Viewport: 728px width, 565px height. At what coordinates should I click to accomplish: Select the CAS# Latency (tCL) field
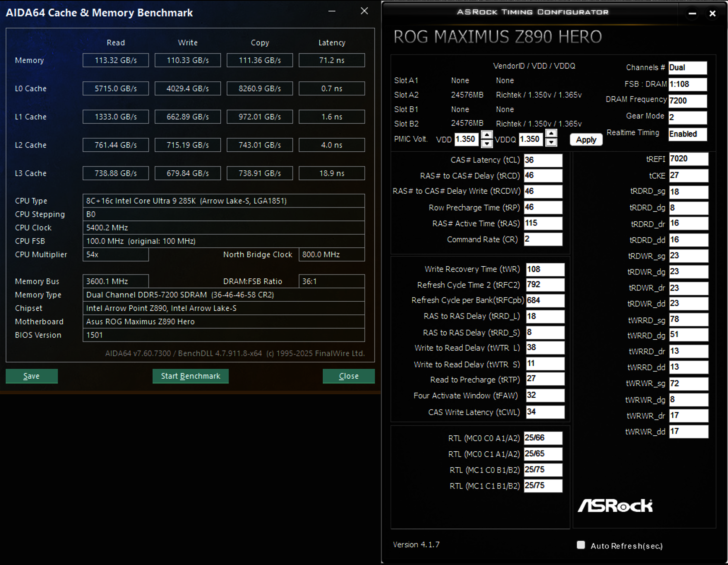(543, 160)
